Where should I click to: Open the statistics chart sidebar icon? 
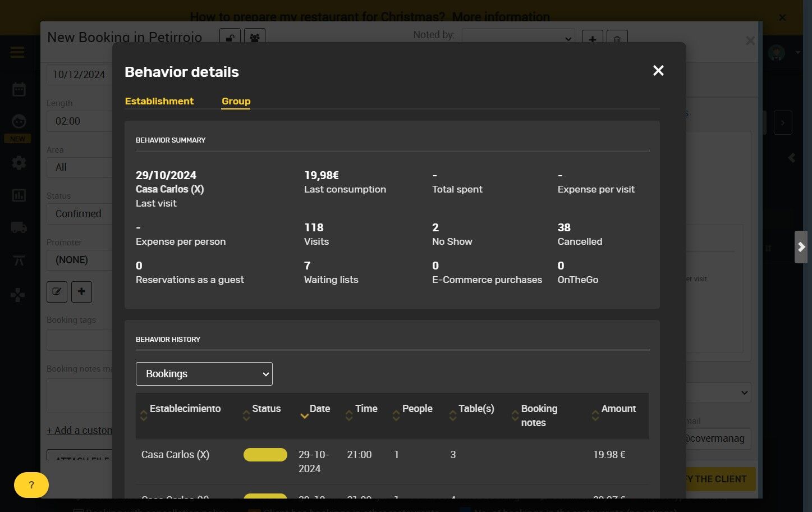pos(19,195)
